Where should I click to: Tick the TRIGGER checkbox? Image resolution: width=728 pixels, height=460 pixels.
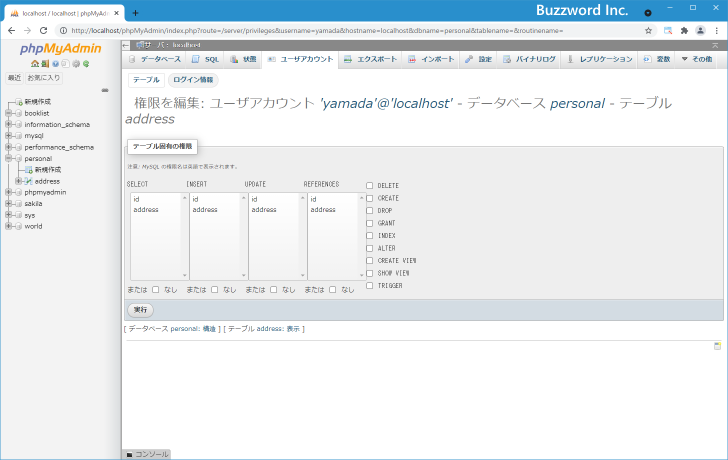point(370,286)
